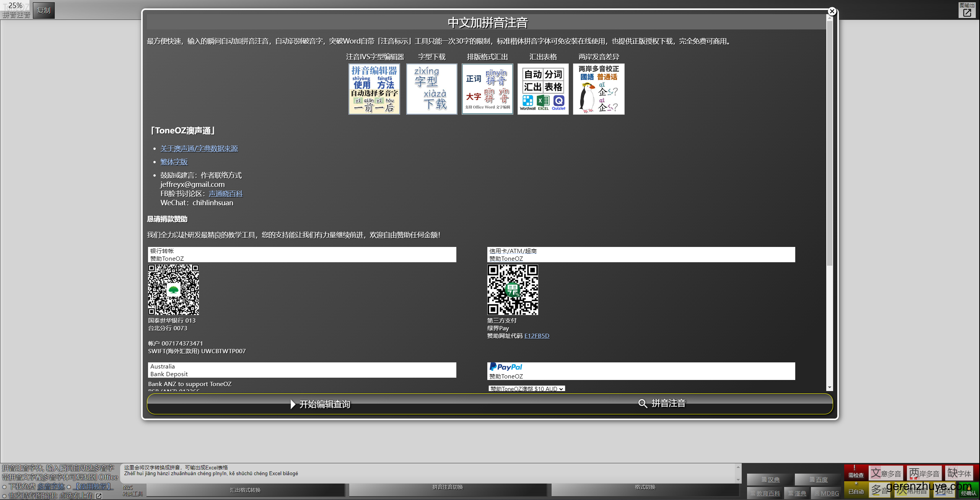
Task: Click the scroll-down arrow of dialog scrollbar
Action: point(830,388)
